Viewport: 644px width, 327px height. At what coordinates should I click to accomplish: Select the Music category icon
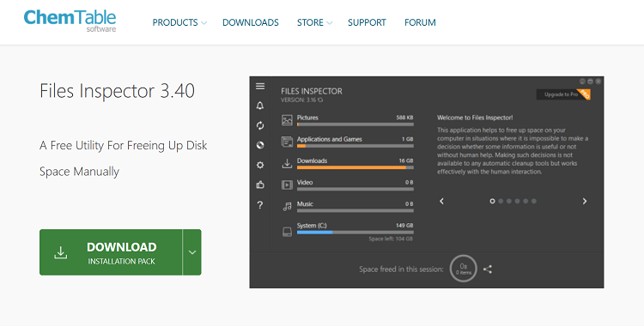point(287,206)
